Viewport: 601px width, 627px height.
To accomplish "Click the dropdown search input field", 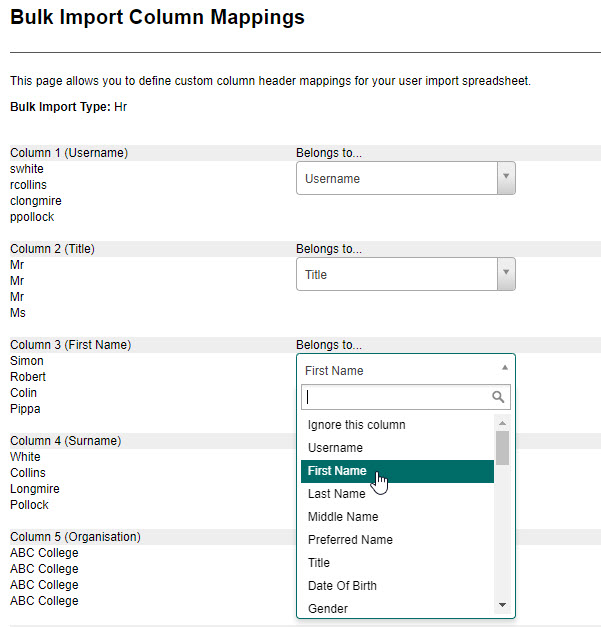I will [x=395, y=397].
